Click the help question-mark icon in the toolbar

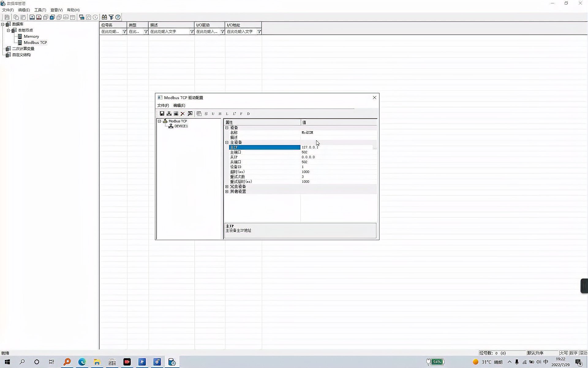click(118, 17)
